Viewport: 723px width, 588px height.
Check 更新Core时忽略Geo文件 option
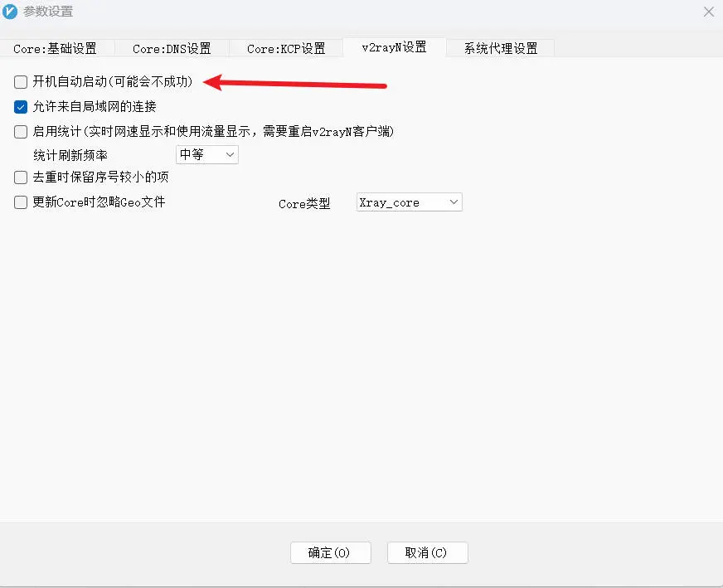coord(21,202)
